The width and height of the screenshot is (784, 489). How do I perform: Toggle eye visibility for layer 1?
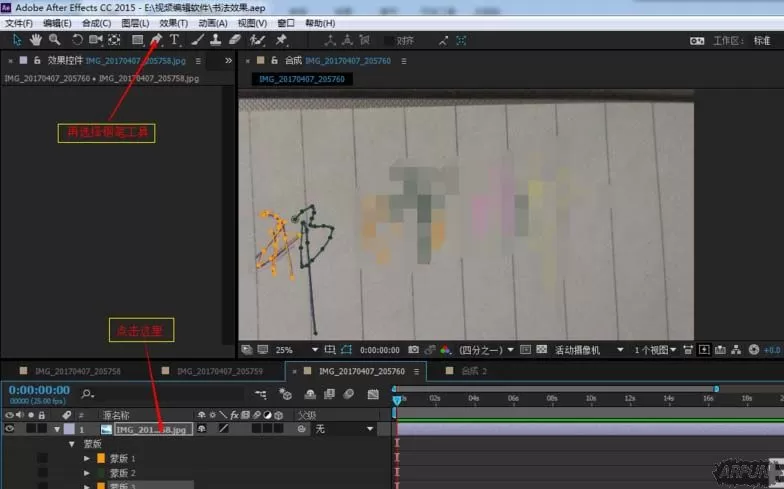coord(10,428)
